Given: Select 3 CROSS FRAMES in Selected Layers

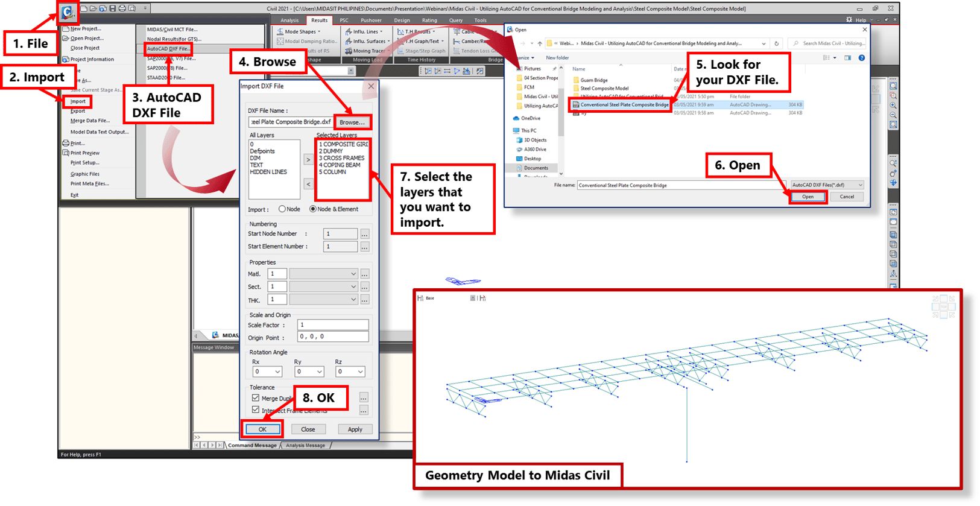Looking at the screenshot, I should (341, 158).
